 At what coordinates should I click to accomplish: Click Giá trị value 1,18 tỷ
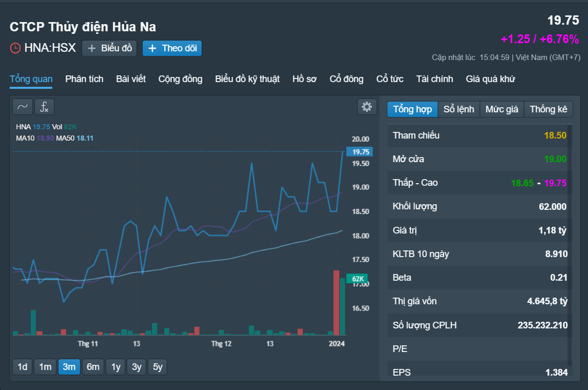[553, 230]
